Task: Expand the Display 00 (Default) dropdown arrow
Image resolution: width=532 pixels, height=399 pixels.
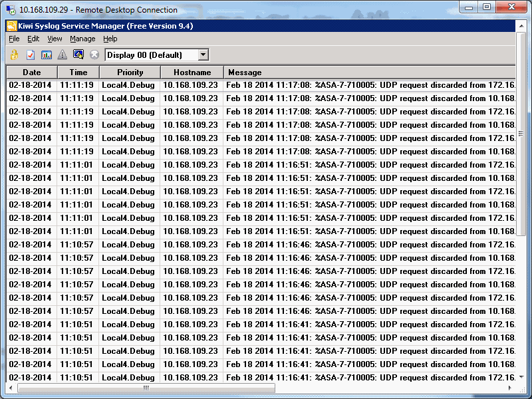Action: point(203,55)
